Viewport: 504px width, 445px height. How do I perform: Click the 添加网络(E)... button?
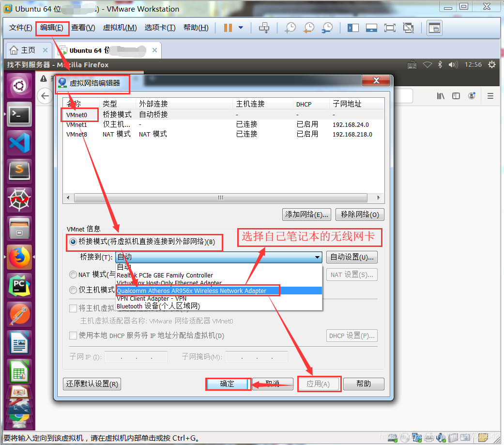(306, 215)
